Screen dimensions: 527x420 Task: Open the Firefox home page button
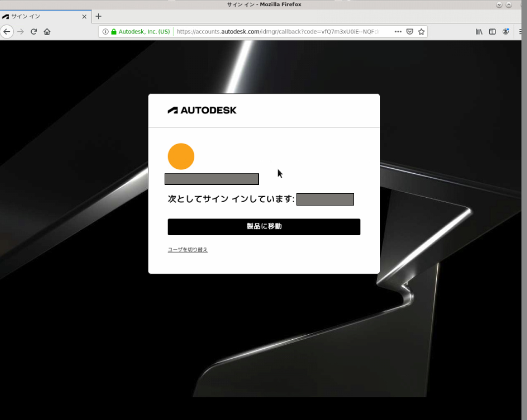click(x=47, y=32)
